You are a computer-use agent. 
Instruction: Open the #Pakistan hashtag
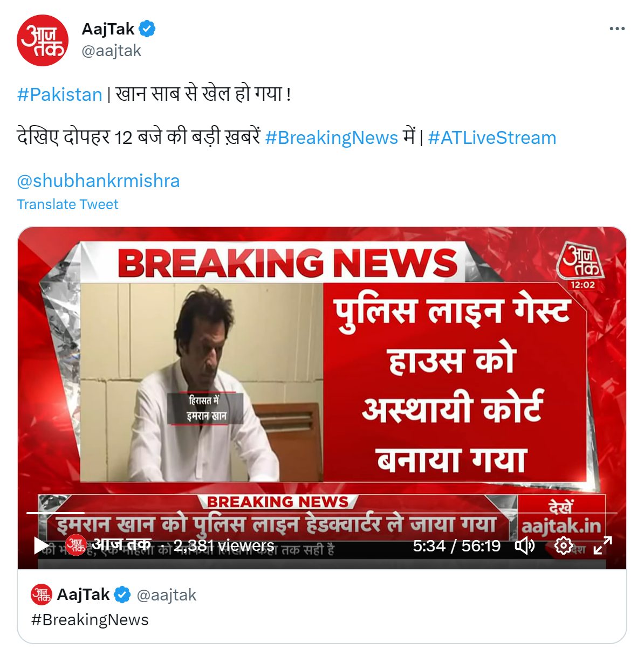pos(59,94)
